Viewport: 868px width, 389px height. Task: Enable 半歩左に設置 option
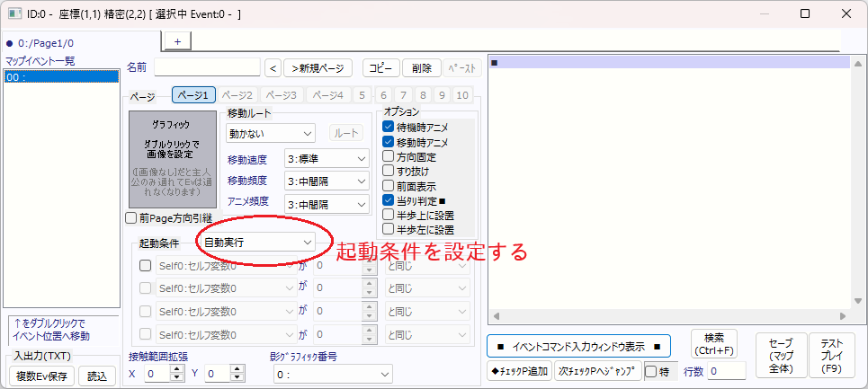point(388,229)
